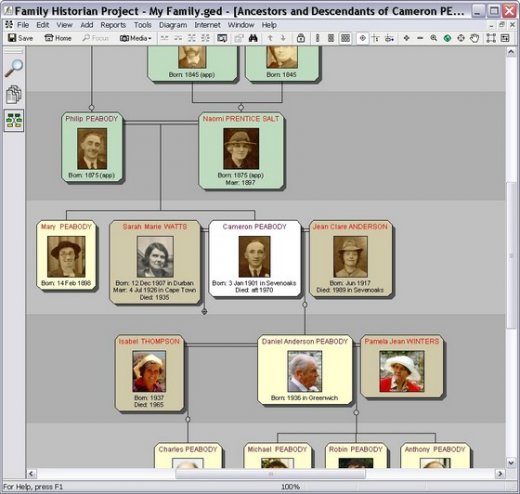The image size is (520, 494).
Task: Select the Isabel THOMPSON box
Action: (x=149, y=373)
